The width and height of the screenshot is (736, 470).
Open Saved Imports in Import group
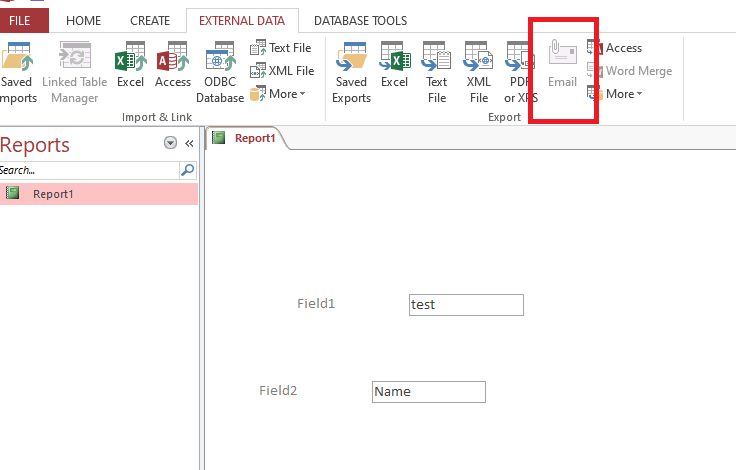point(18,72)
